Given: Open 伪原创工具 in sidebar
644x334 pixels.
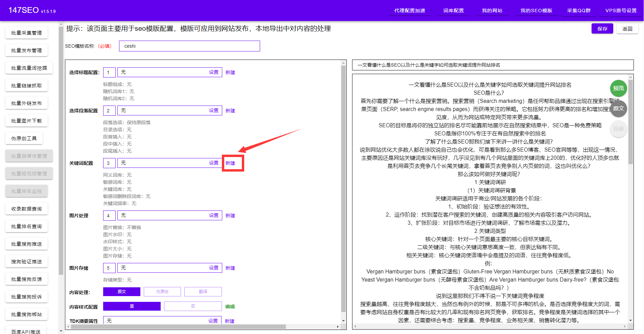Looking at the screenshot, I should pos(24,138).
